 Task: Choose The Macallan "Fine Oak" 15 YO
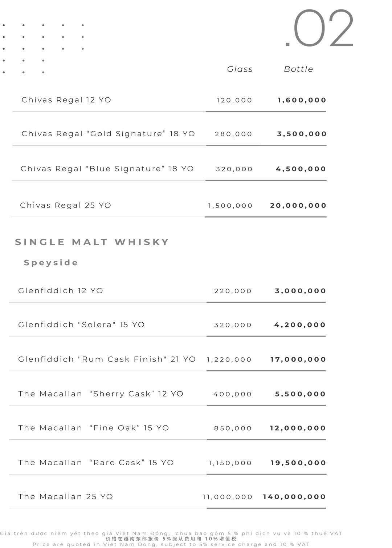tap(94, 428)
